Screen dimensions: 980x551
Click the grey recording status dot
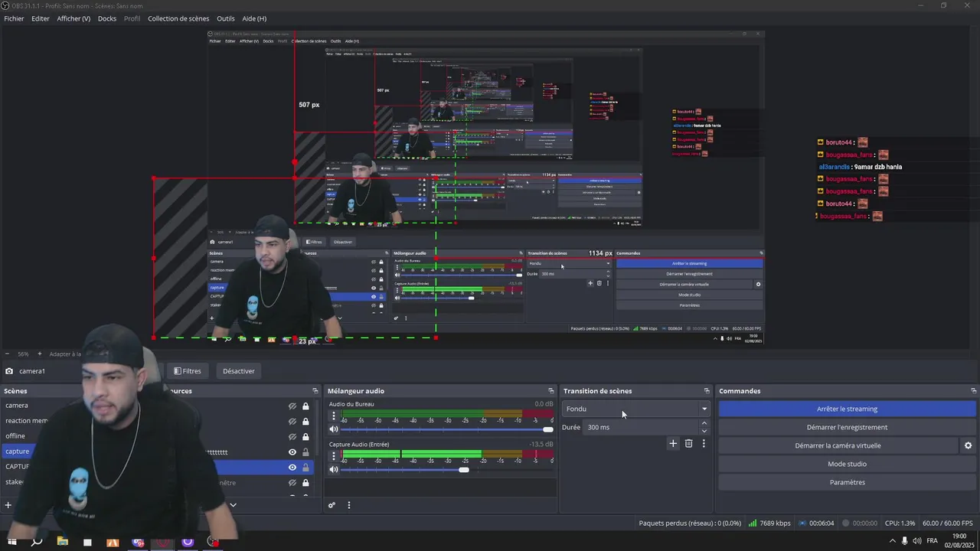[x=846, y=523]
